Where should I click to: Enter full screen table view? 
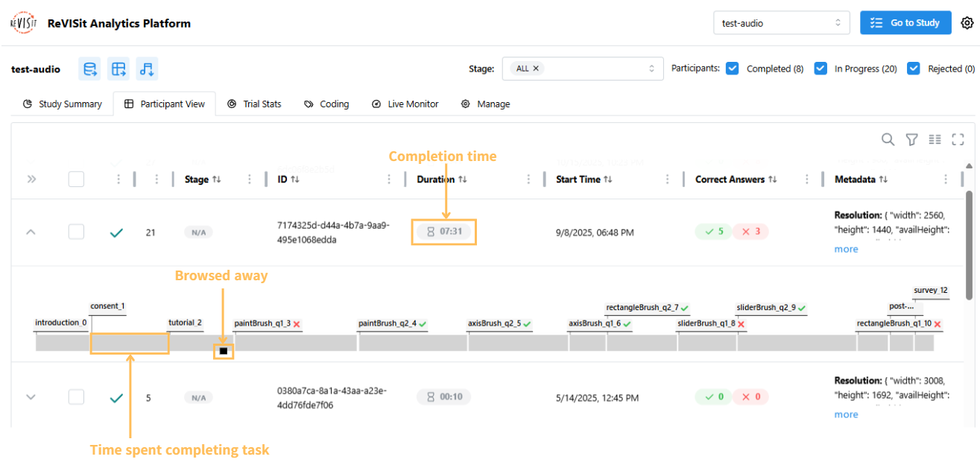point(958,139)
